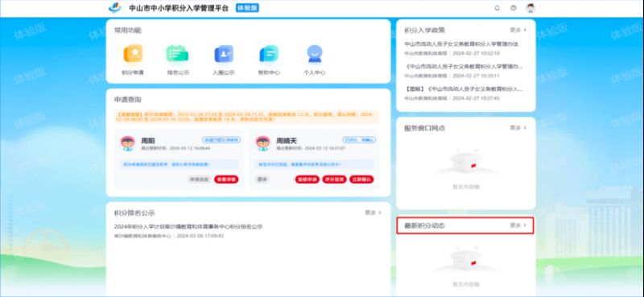This screenshot has width=644, height=297.
Task: Open the second policy link starting with 《中山市流动人员
Action: tap(464, 66)
